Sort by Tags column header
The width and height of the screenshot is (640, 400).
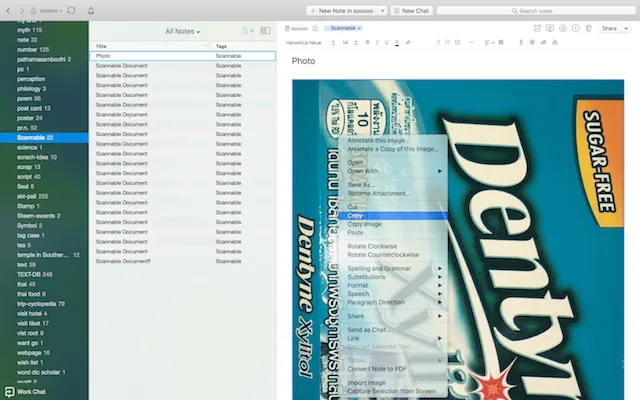[243, 46]
